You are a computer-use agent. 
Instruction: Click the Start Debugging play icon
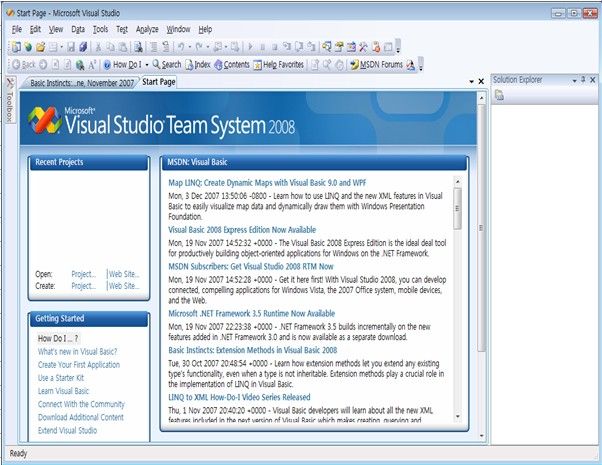point(250,47)
